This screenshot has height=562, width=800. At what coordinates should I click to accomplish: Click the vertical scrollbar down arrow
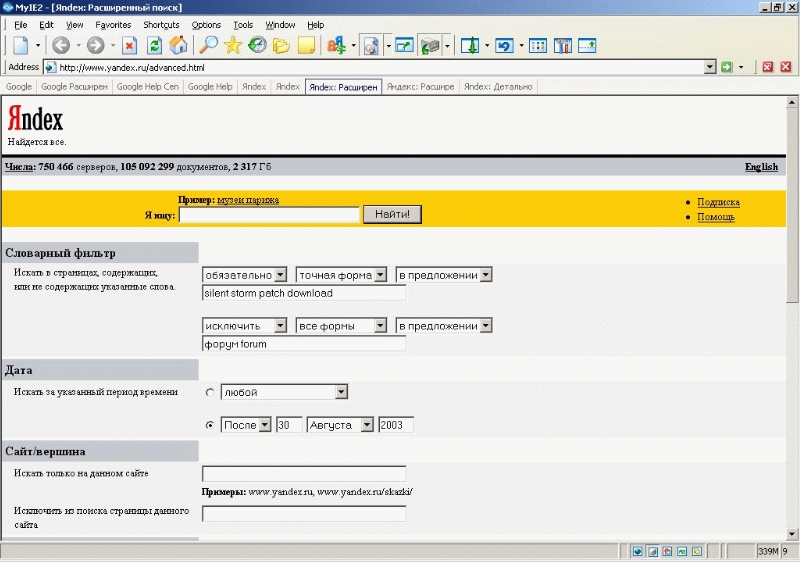[x=792, y=534]
